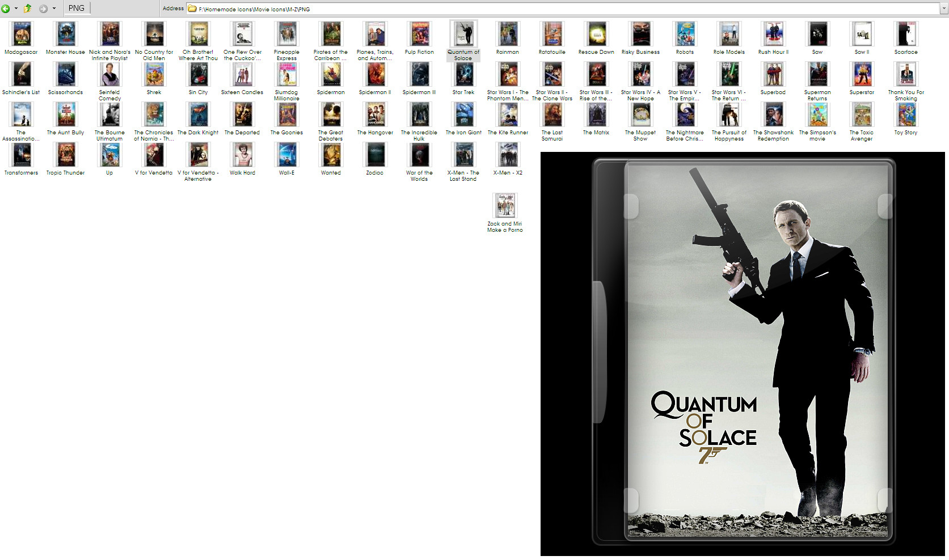Viewport: 949px width, 560px height.
Task: Select the Iron Giant icon
Action: tap(464, 114)
